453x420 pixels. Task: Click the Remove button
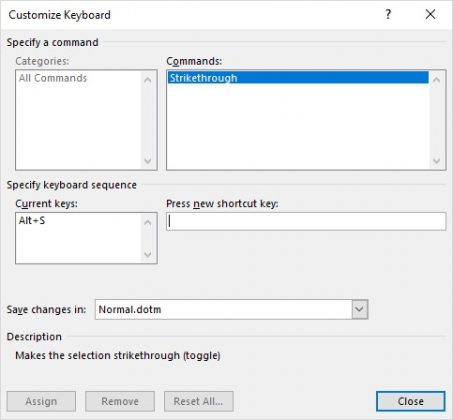[120, 401]
